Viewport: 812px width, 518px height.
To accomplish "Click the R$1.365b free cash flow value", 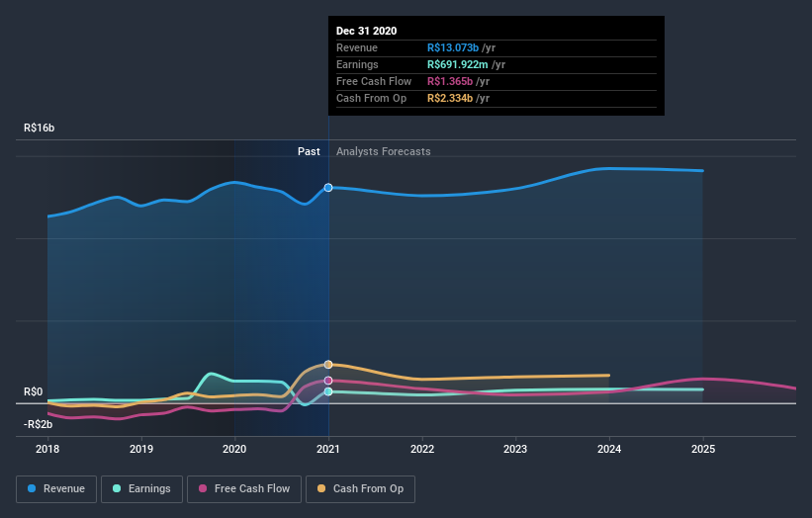I will pos(449,81).
